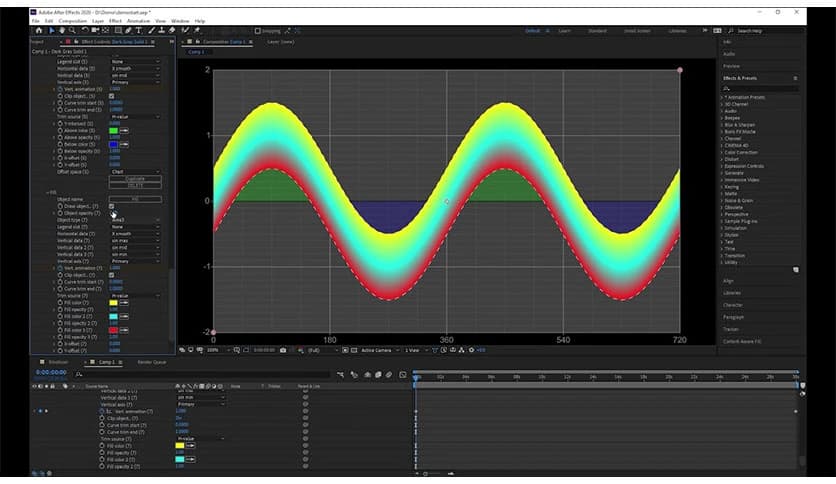Click the yellow Fill color (7) swatch in Effect Controls
The width and height of the screenshot is (836, 484).
tap(114, 303)
